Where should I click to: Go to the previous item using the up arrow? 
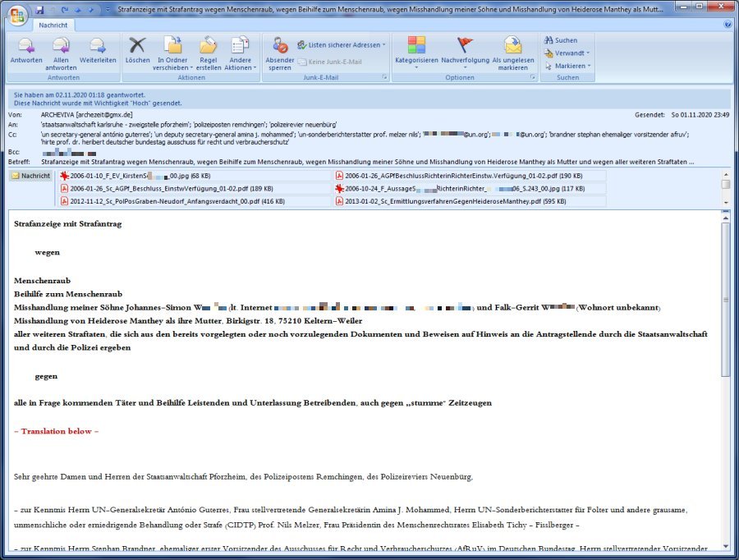pos(77,9)
